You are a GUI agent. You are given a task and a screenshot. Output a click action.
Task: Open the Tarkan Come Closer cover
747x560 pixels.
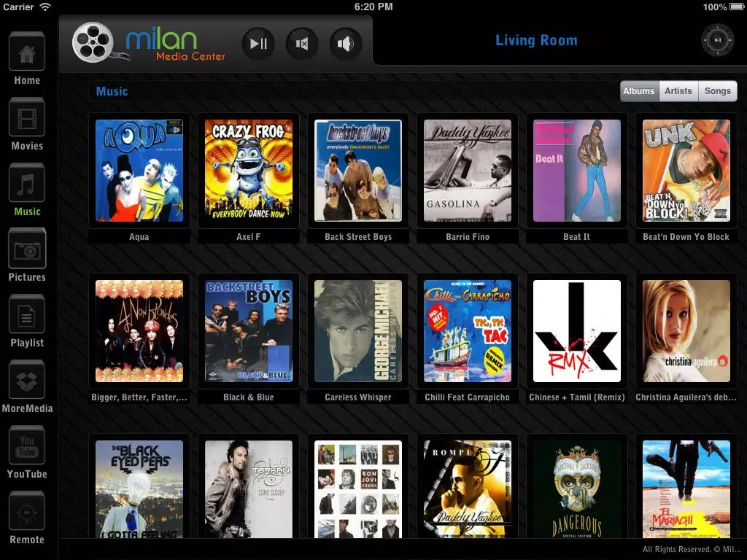(x=249, y=489)
